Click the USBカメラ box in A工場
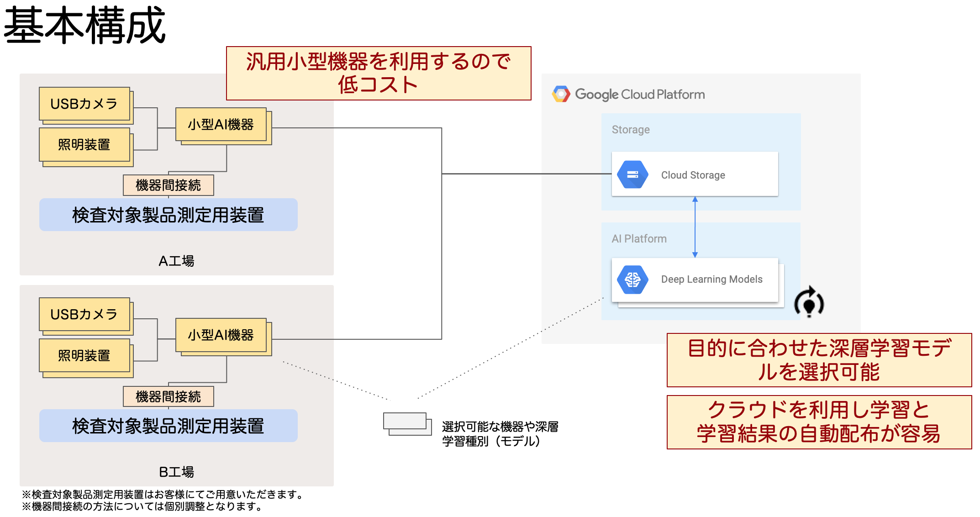The width and height of the screenshot is (980, 517). click(x=84, y=104)
